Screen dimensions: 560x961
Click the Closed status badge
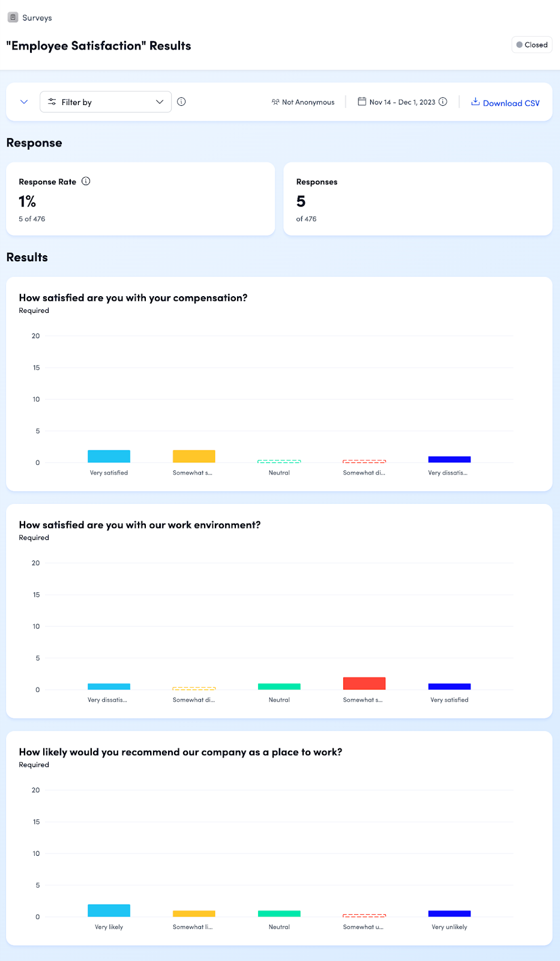click(532, 45)
